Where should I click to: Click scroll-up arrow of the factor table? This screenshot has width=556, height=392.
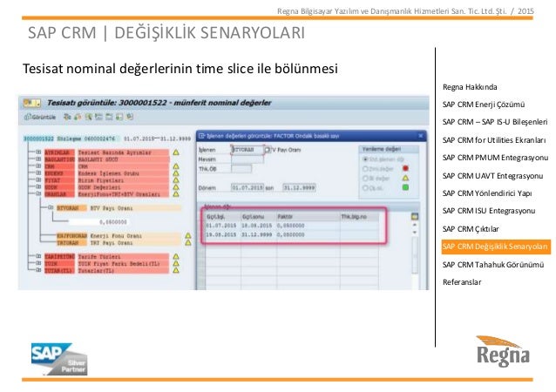tap(415, 225)
